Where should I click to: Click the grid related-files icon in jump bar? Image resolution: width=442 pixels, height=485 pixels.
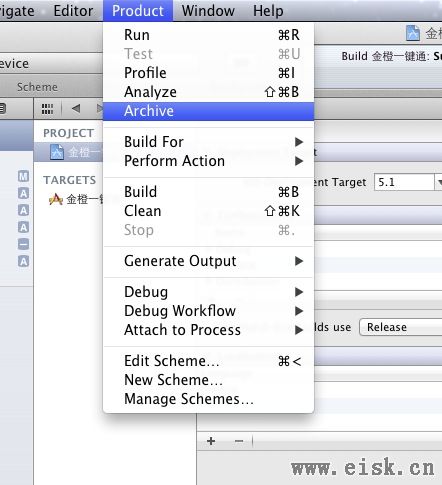(47, 109)
